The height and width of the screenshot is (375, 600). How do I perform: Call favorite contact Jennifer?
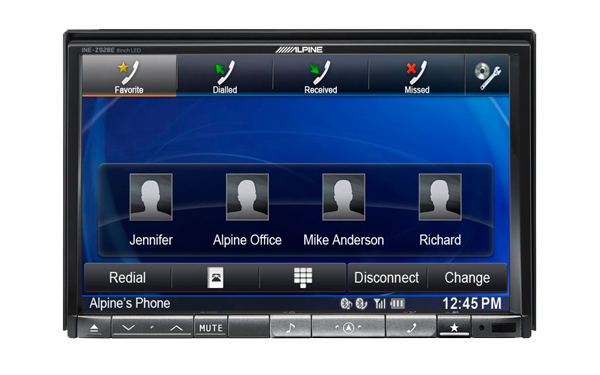tap(151, 210)
